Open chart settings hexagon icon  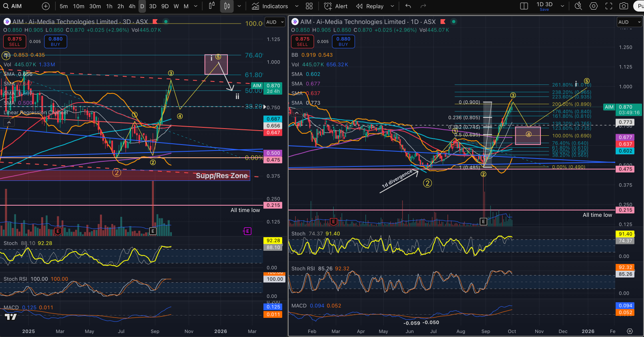pos(594,6)
